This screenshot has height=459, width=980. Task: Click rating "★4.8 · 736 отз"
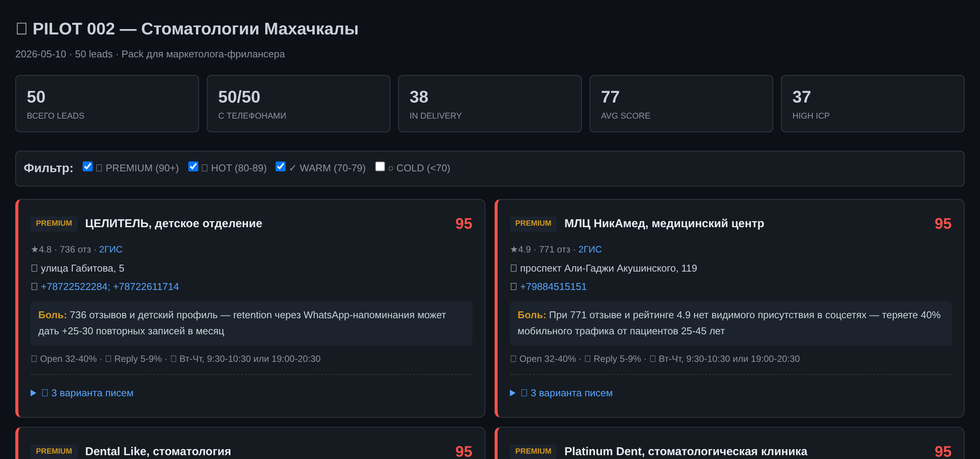click(61, 249)
